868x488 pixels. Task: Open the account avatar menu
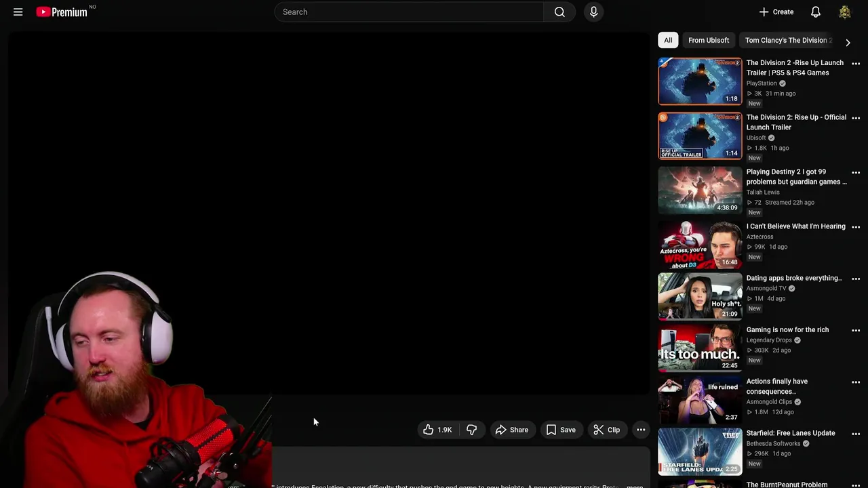(x=845, y=12)
